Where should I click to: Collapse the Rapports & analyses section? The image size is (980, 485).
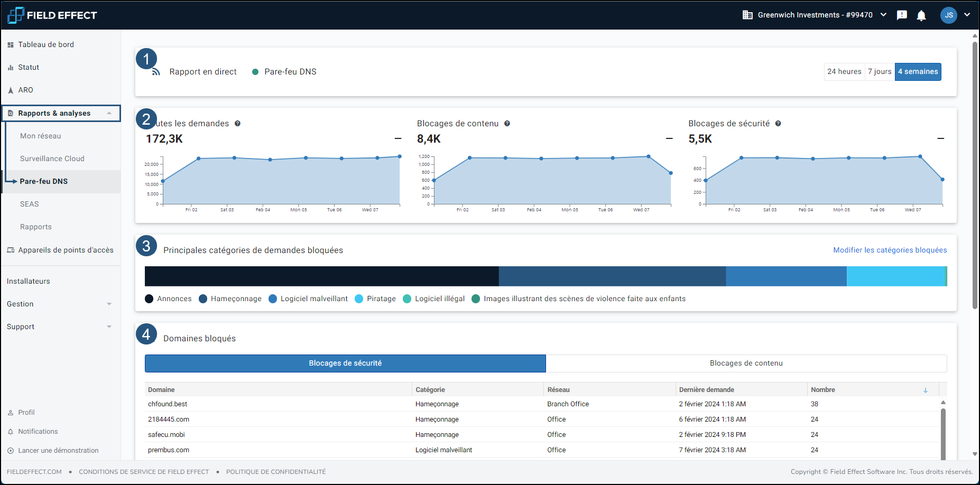pyautogui.click(x=109, y=113)
